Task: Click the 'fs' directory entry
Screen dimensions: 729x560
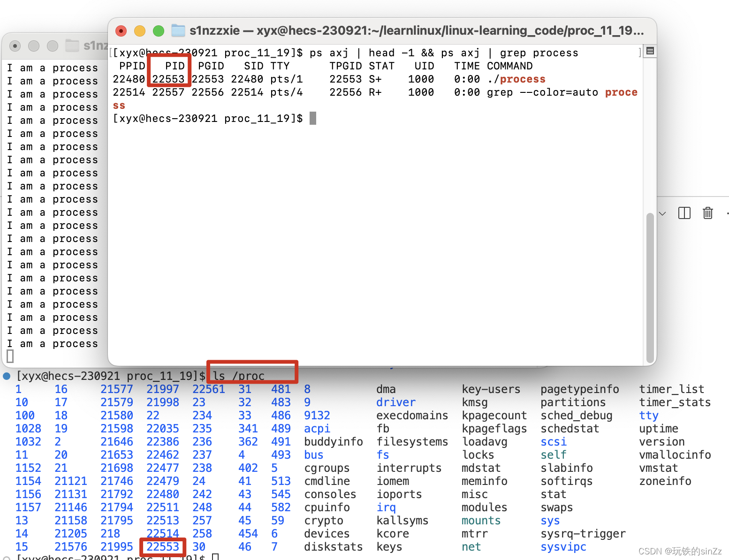Action: click(x=383, y=455)
